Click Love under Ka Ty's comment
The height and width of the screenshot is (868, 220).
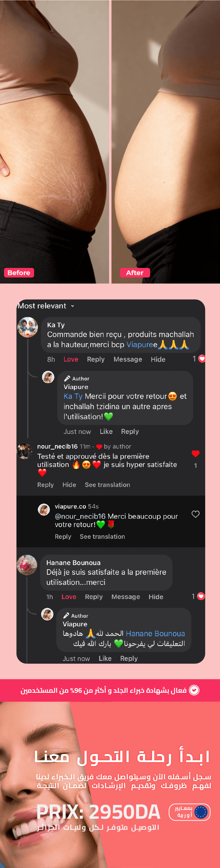pos(71,359)
